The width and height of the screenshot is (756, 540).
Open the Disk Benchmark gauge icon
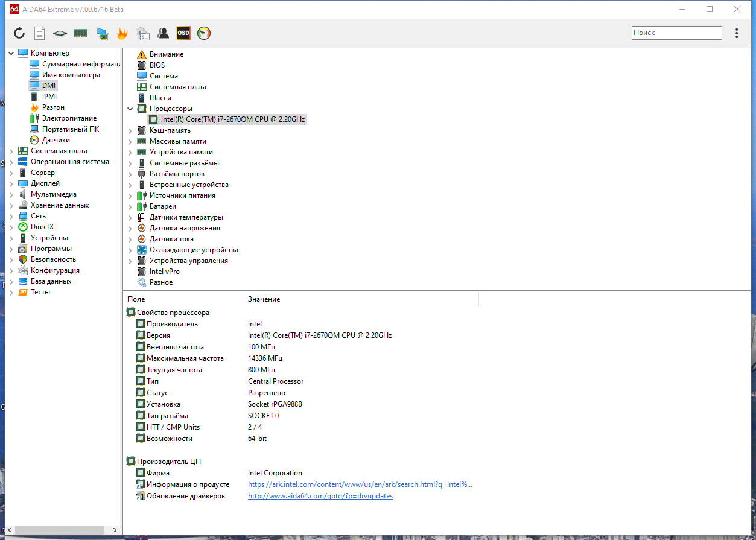click(203, 33)
